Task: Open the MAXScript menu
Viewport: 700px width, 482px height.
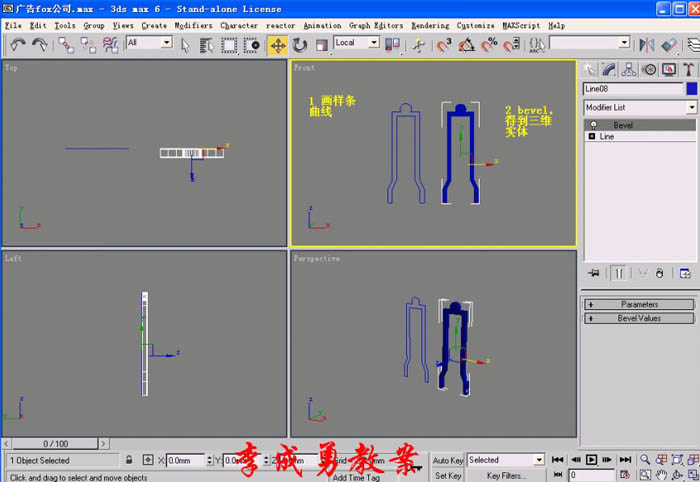Action: pyautogui.click(x=521, y=25)
